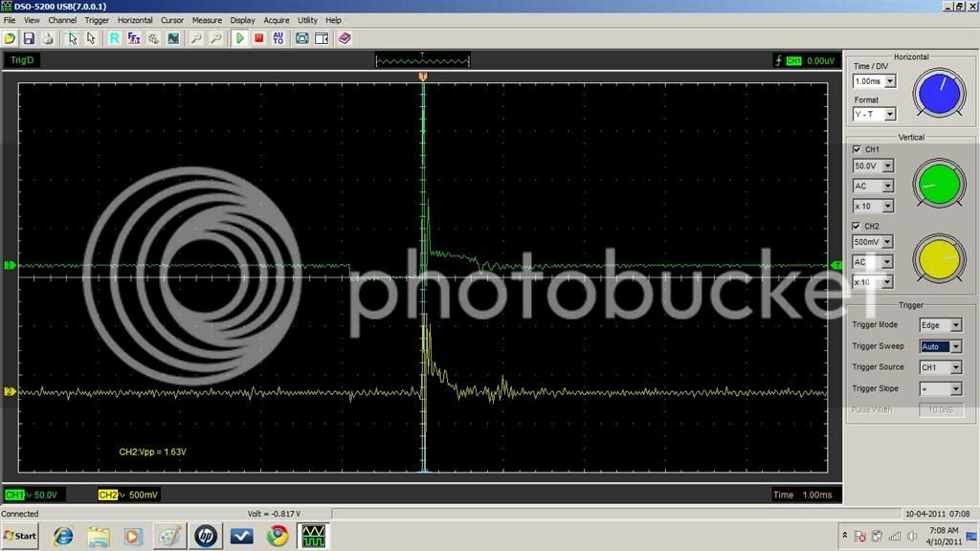
Task: Click the second magnifier zoom icon
Action: (215, 38)
